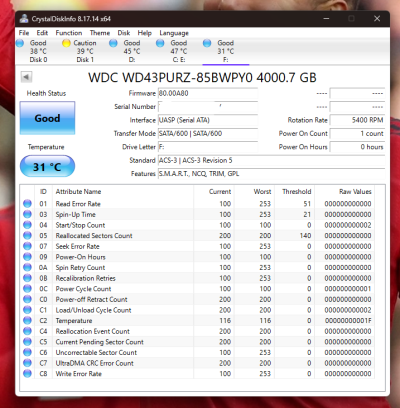This screenshot has height=408, width=400.
Task: Click the Firmware field 80.00A80
Action: point(208,93)
